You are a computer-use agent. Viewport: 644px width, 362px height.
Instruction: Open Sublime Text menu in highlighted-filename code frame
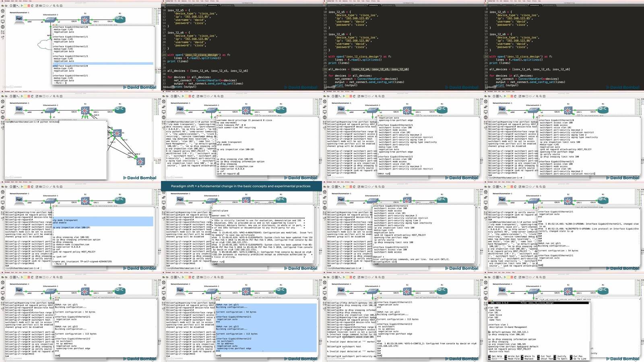169,1
